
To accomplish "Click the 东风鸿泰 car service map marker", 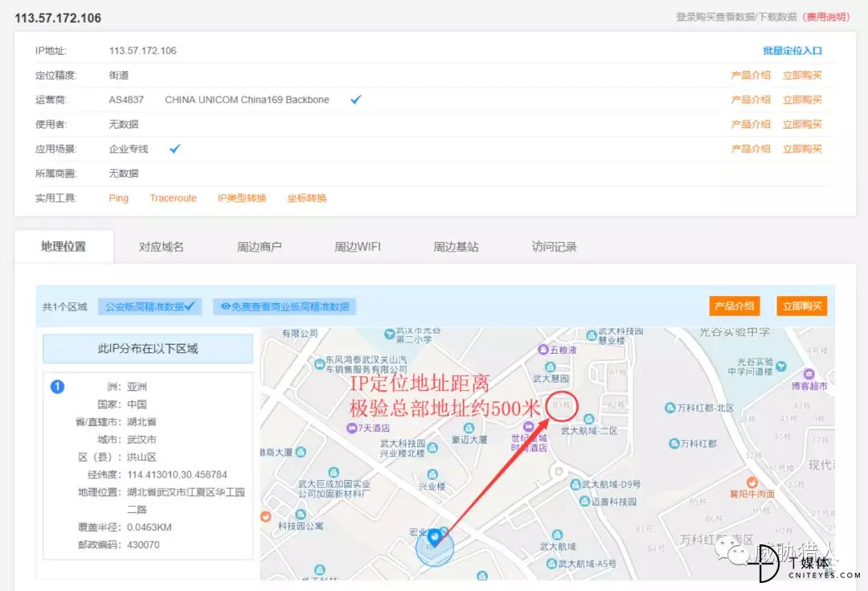I will (319, 364).
